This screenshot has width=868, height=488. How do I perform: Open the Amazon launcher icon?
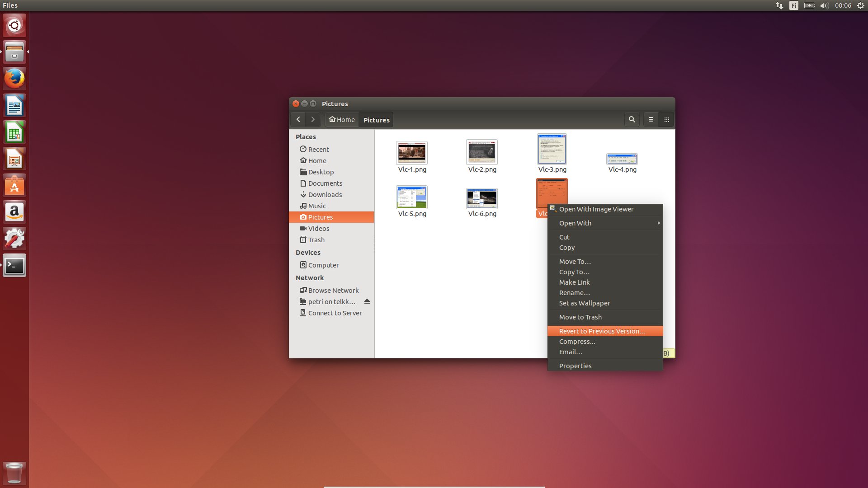[14, 212]
